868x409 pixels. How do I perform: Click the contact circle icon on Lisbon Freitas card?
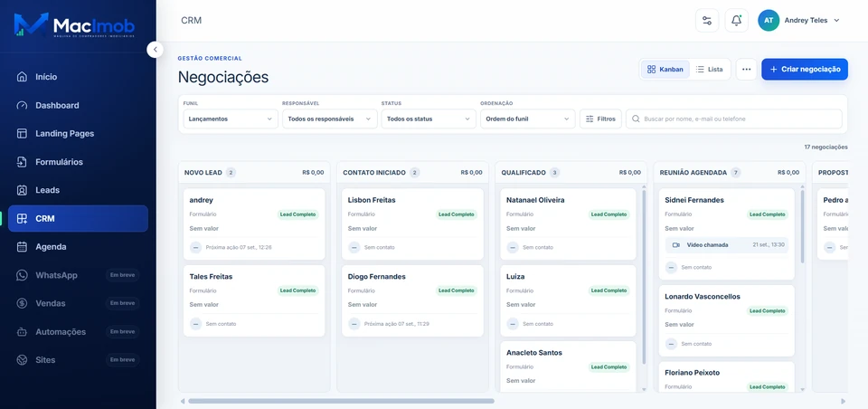(354, 247)
